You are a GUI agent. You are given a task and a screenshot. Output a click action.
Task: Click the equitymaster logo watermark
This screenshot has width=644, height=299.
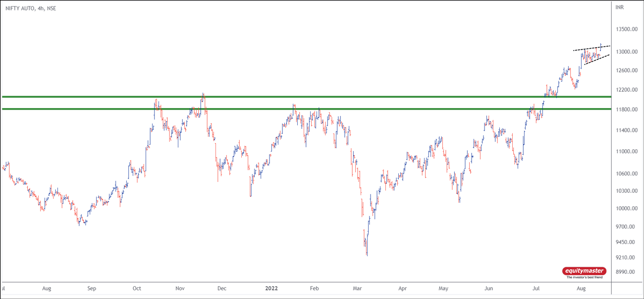coord(584,272)
